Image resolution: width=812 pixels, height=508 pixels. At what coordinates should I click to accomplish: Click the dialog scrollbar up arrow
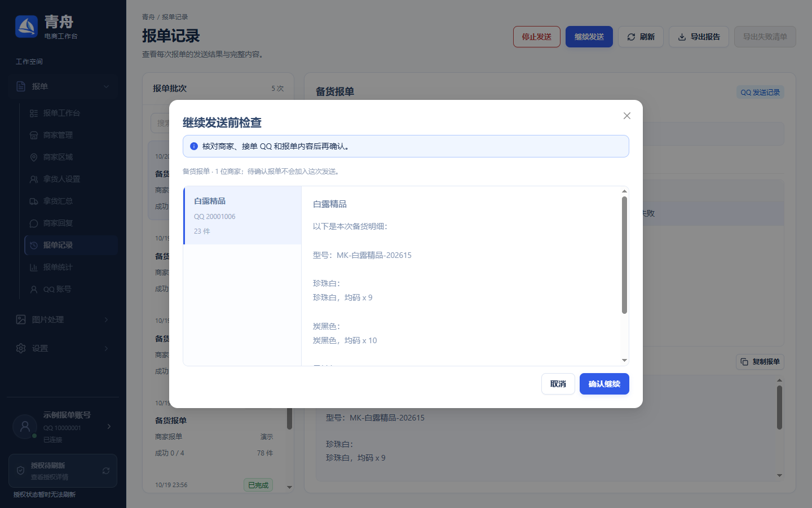tap(624, 191)
